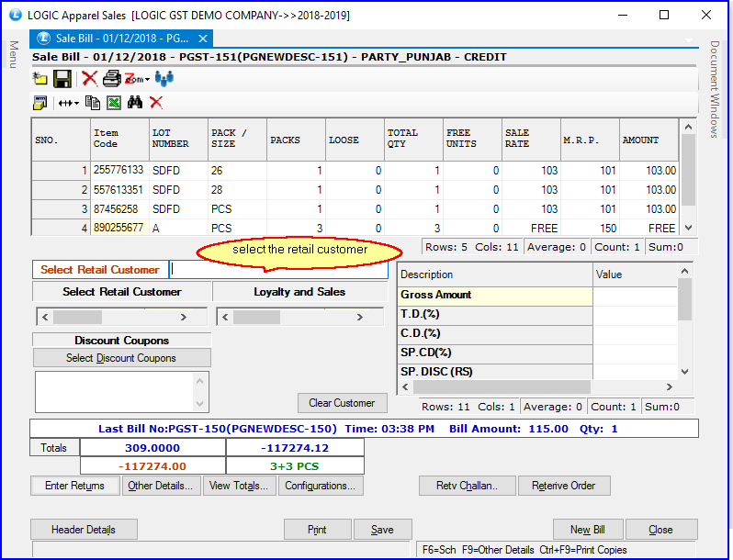This screenshot has height=560, width=733.
Task: Click Last Bill No information bar
Action: (x=364, y=429)
